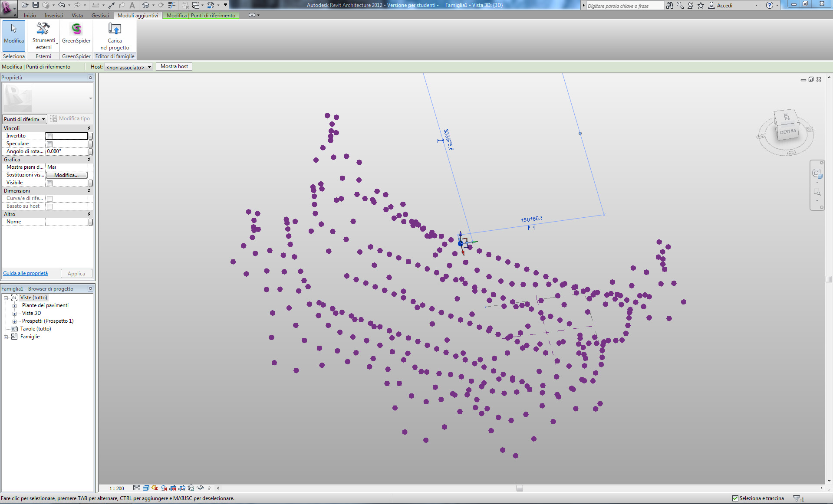Toggle the Seleziona e trascina checkbox
Image resolution: width=833 pixels, height=504 pixels.
(735, 498)
